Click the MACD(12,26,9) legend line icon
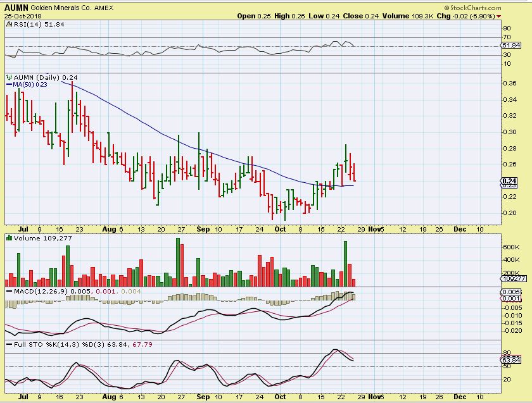 [9, 290]
